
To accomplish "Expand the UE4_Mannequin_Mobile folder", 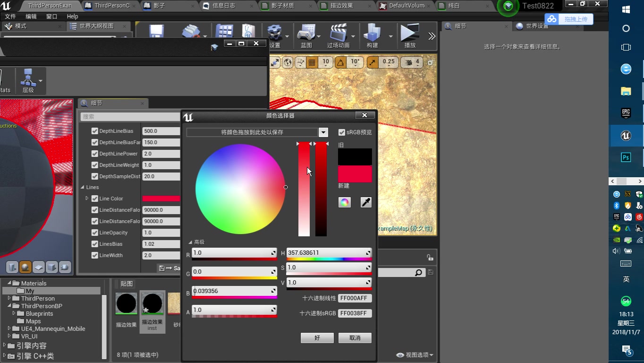I will click(x=9, y=328).
